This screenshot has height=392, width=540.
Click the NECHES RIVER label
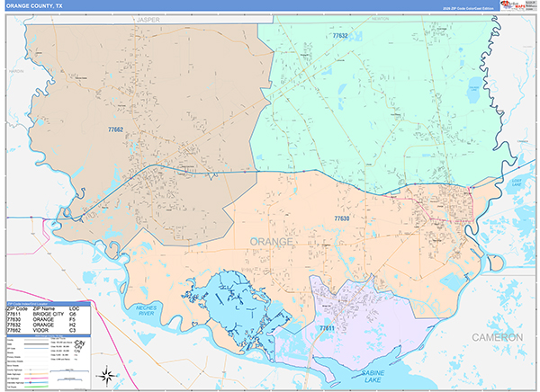[146, 310]
